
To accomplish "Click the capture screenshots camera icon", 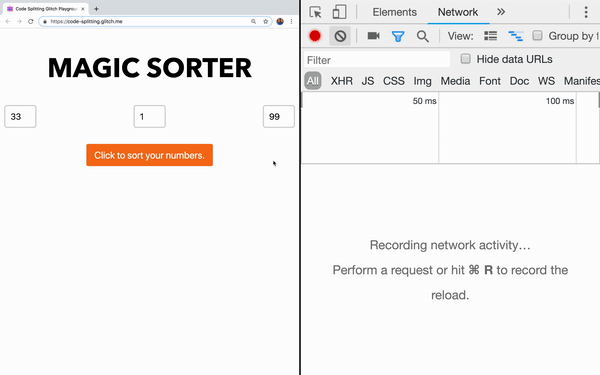I will coord(373,36).
